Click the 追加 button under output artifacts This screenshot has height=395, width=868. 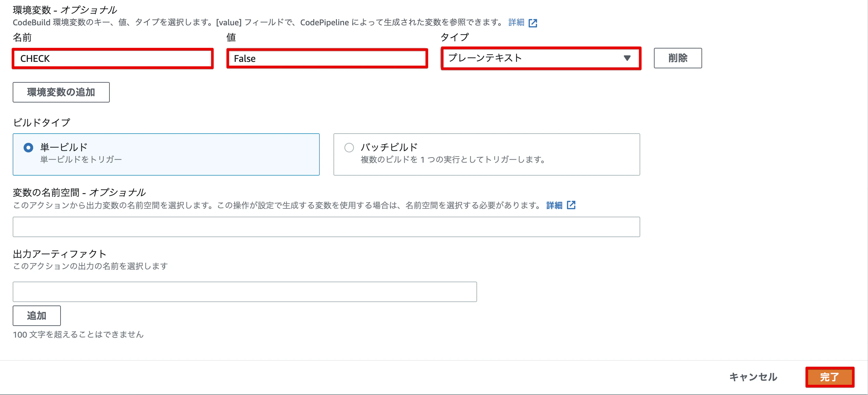click(x=37, y=315)
